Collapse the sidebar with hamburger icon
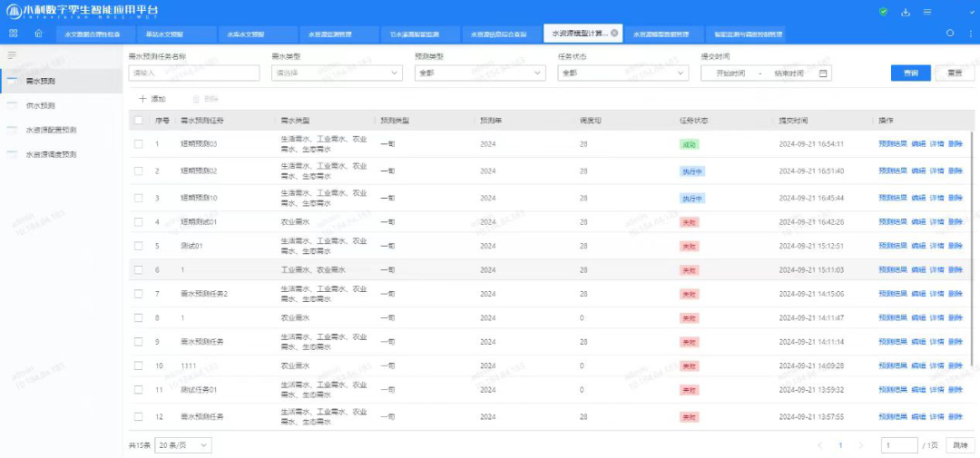This screenshot has height=458, width=980. 12,56
